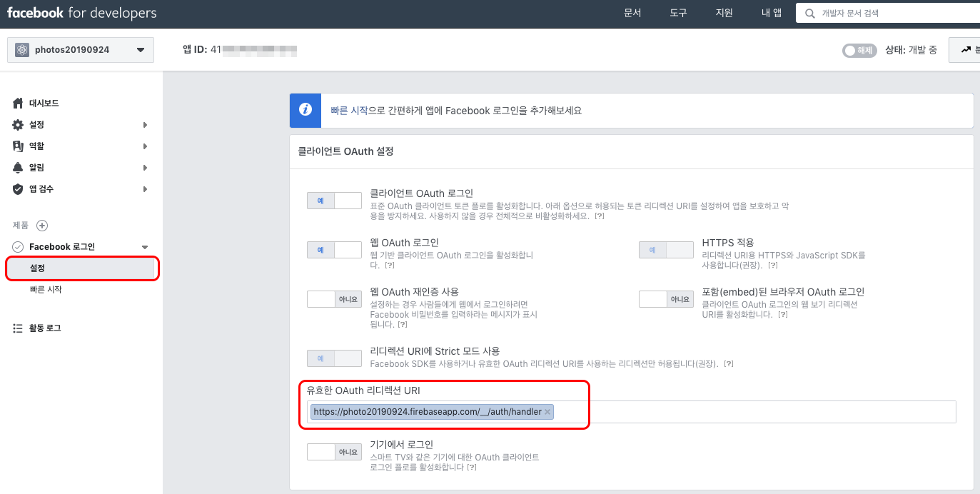Toggle 웹 OAuth 재인증 사용 switch
Viewport: 980px width, 494px height.
coord(334,299)
